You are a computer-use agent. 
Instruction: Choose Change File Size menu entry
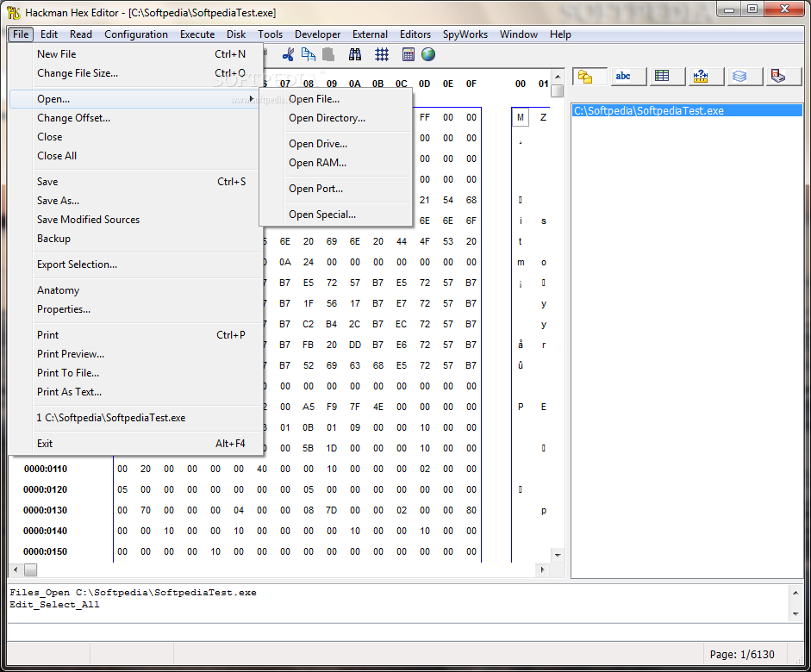(134, 73)
